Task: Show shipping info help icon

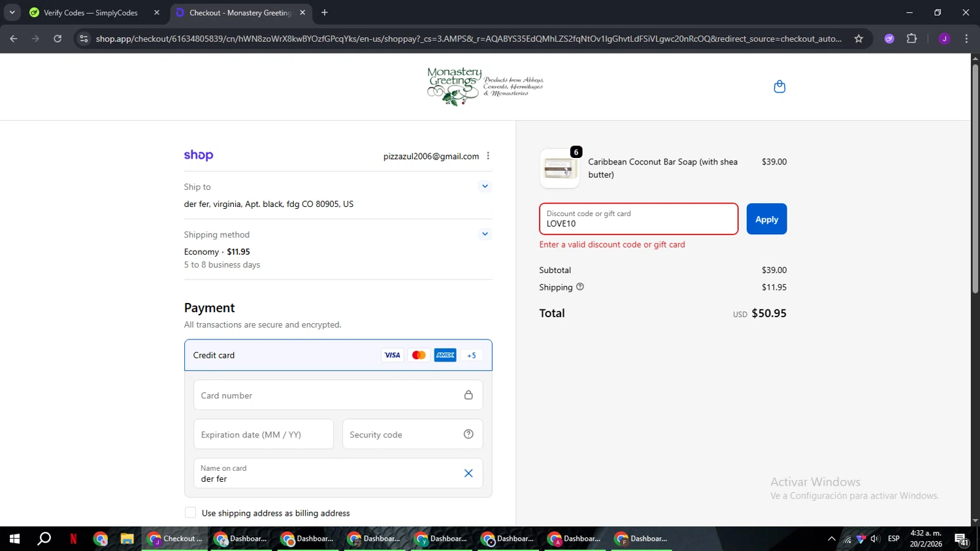Action: 580,287
